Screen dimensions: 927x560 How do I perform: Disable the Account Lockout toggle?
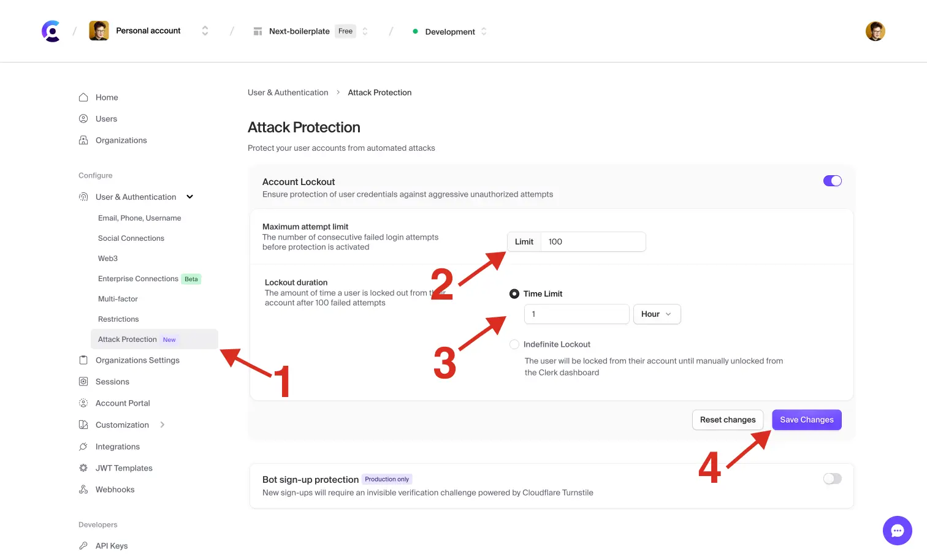pos(832,181)
